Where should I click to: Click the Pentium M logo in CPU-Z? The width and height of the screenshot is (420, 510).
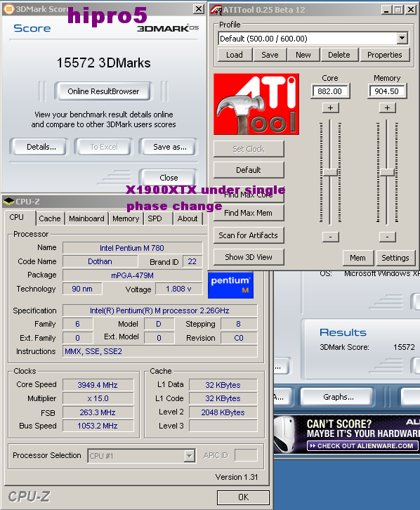click(x=230, y=285)
